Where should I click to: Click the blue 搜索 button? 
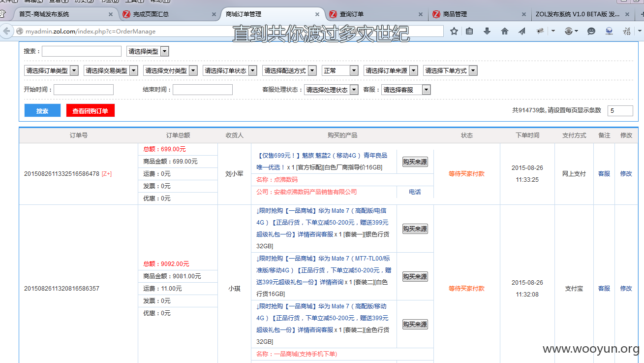coord(42,111)
